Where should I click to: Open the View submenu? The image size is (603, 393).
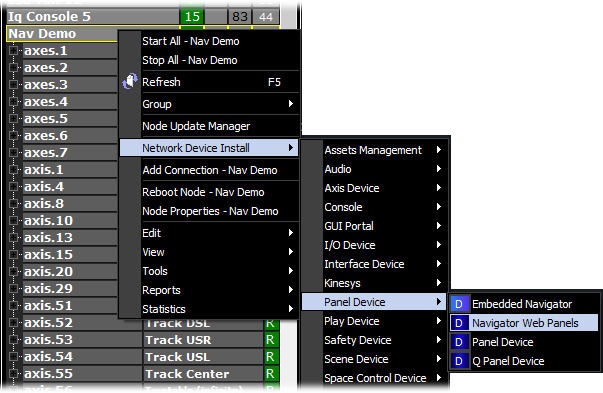(x=209, y=252)
